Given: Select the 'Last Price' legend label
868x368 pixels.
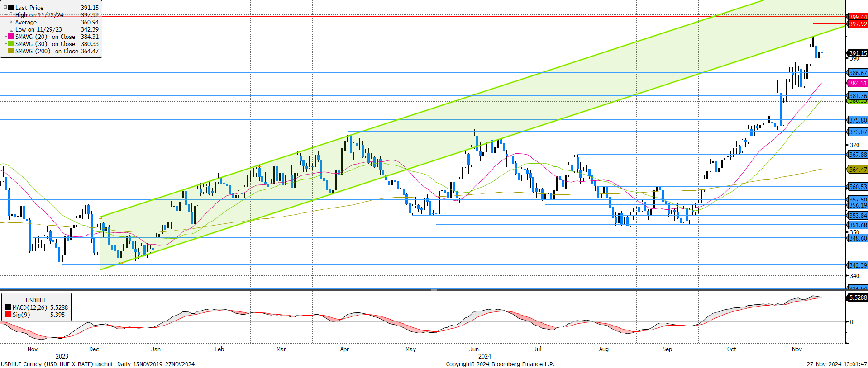Looking at the screenshot, I should (29, 8).
